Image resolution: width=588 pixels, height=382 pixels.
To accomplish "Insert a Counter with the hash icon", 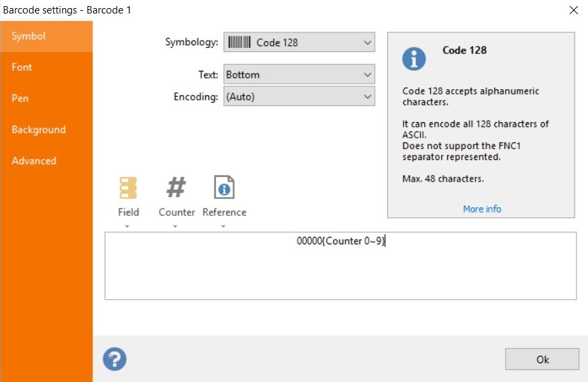I will (176, 196).
